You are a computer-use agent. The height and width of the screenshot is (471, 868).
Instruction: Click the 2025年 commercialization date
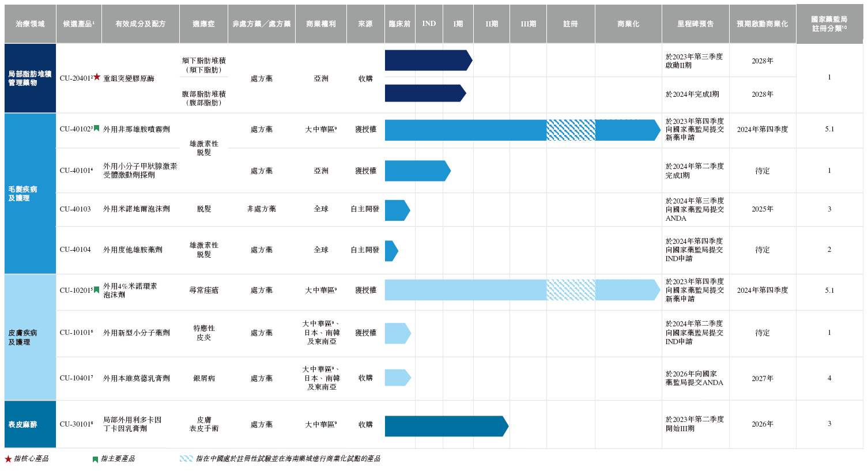tap(763, 209)
